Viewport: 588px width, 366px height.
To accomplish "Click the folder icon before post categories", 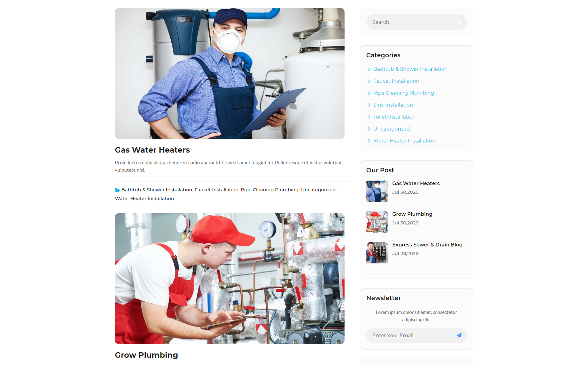I will point(117,190).
